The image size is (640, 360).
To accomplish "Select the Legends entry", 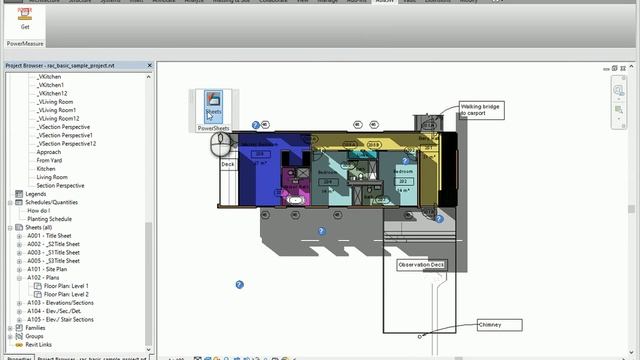I will coord(36,194).
